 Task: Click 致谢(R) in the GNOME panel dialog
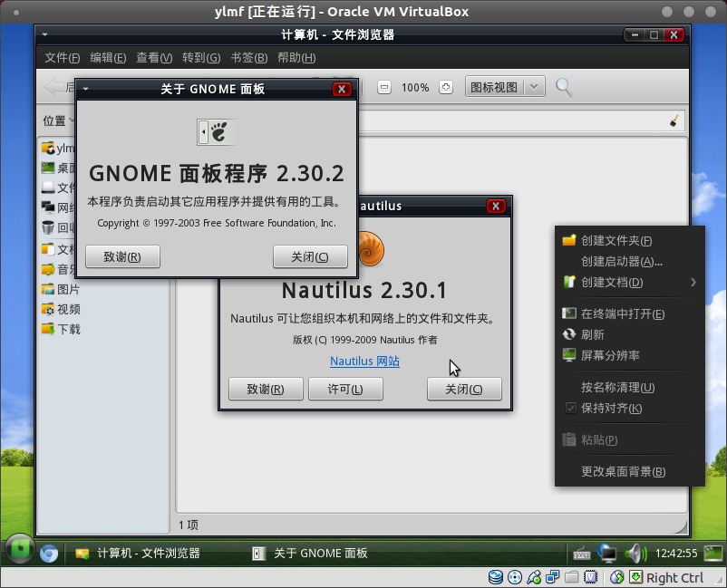point(122,256)
